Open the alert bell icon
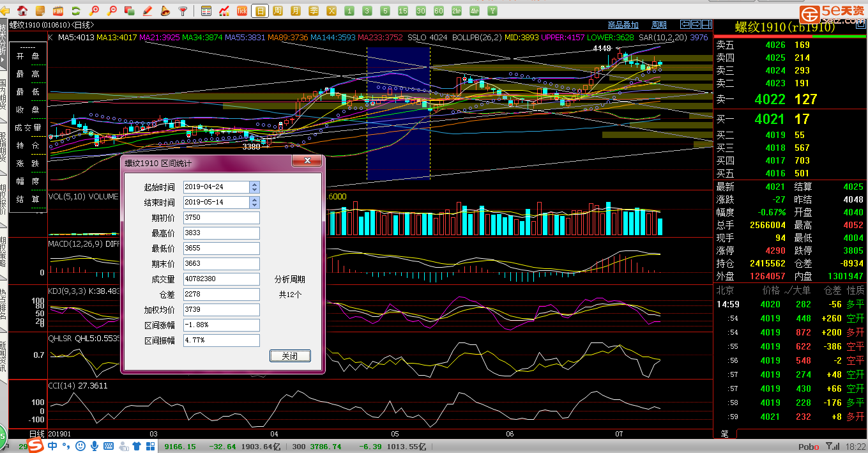 [x=165, y=11]
